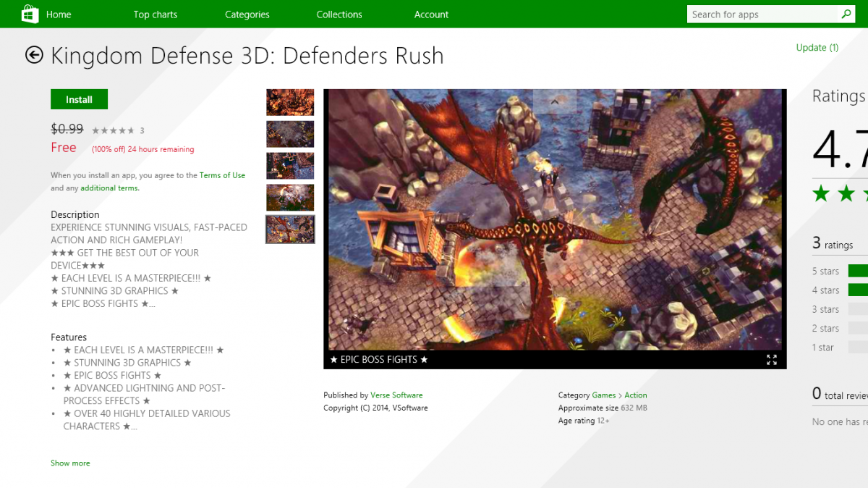
Task: Open the Action subcategory link
Action: 636,395
